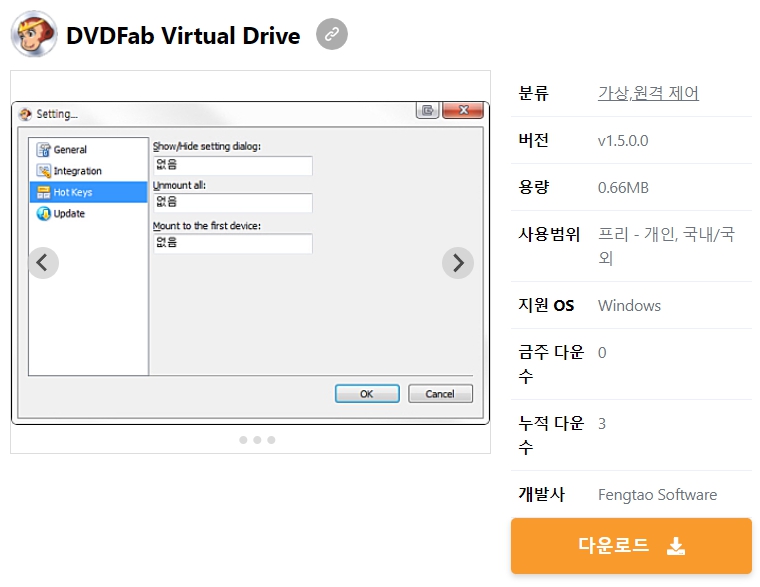Click the 용량 label

click(534, 187)
